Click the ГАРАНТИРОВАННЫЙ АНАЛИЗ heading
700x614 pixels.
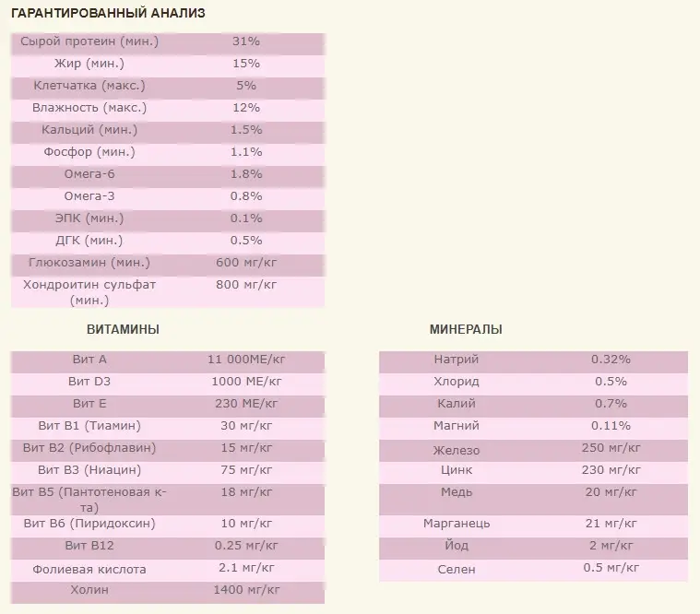108,14
